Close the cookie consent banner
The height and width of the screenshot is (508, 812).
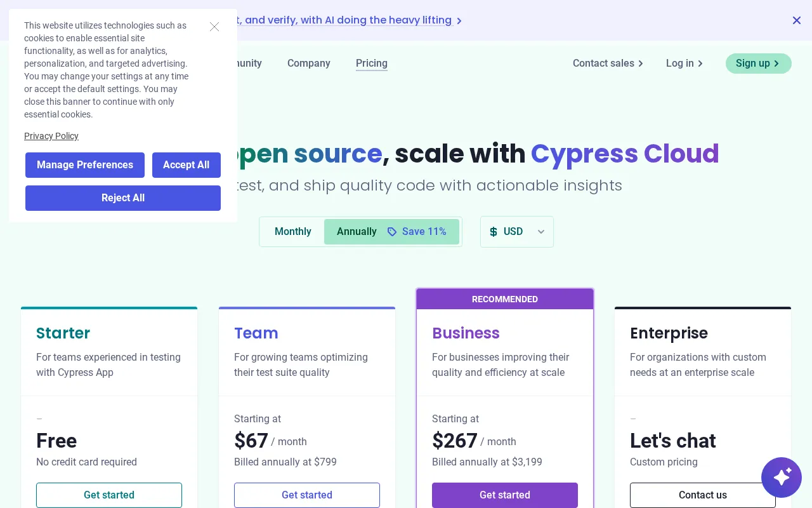click(x=214, y=27)
